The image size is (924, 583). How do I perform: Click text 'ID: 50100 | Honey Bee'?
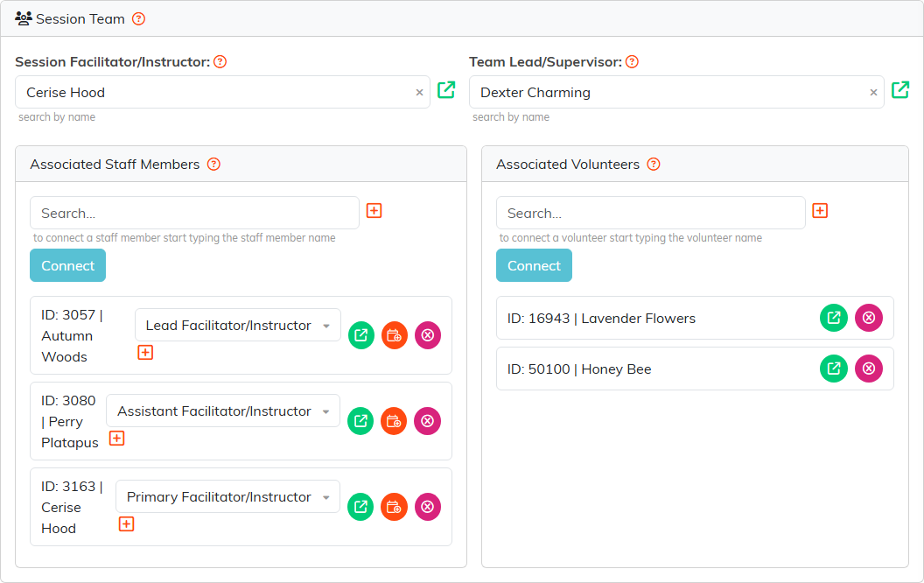tap(579, 369)
